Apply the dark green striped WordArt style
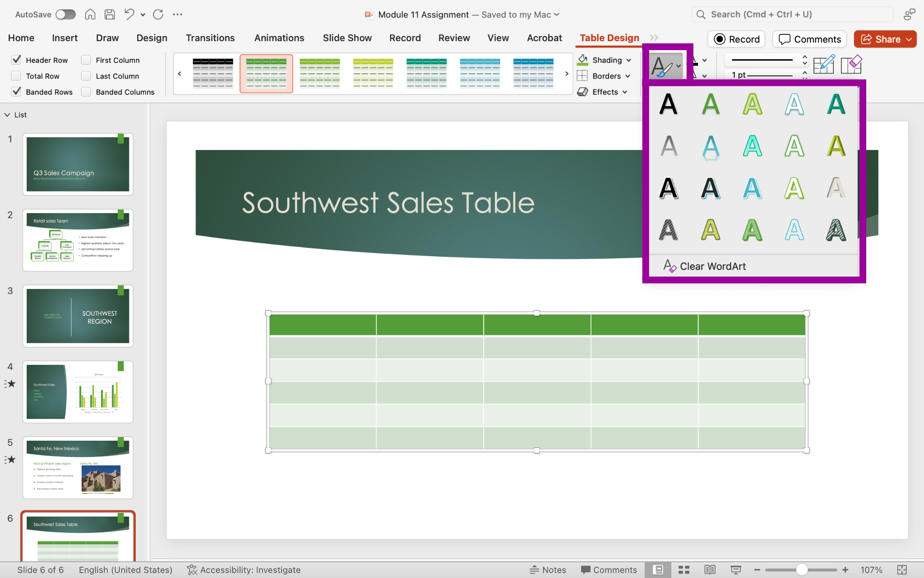This screenshot has height=578, width=924. click(x=836, y=230)
